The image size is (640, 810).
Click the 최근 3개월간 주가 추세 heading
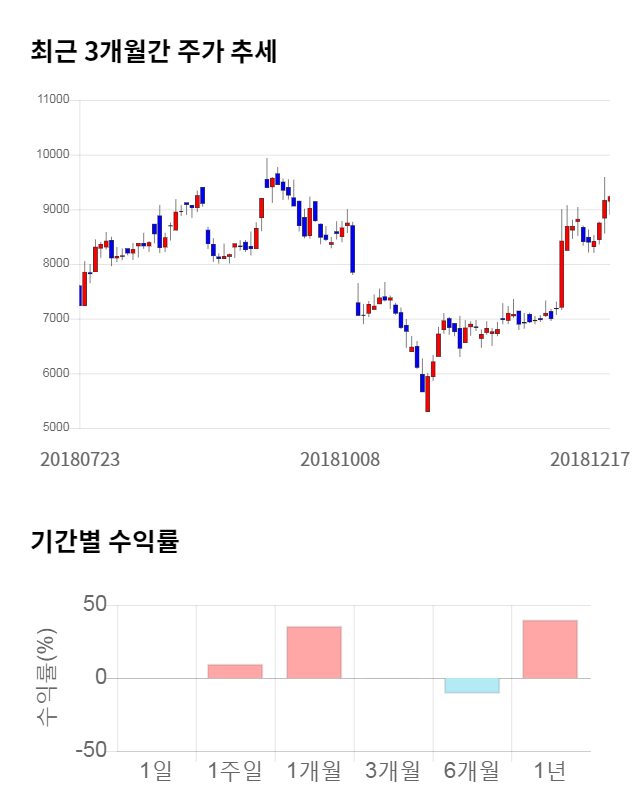click(x=153, y=51)
